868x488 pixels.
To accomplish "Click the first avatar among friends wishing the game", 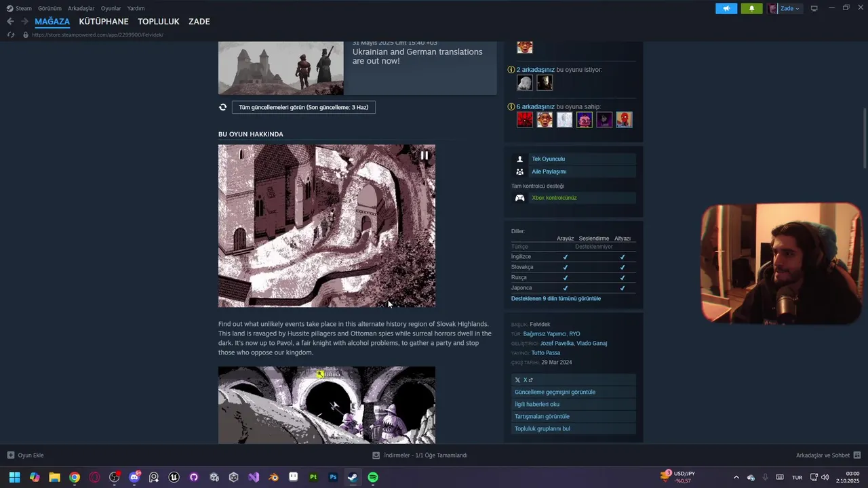I will (x=525, y=83).
